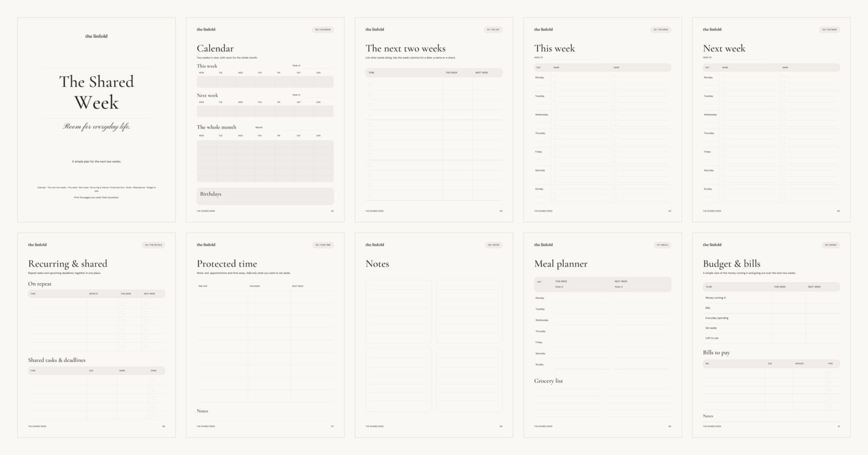868x455 pixels.
Task: Click the '07 / MEALS' page badge
Action: [662, 245]
